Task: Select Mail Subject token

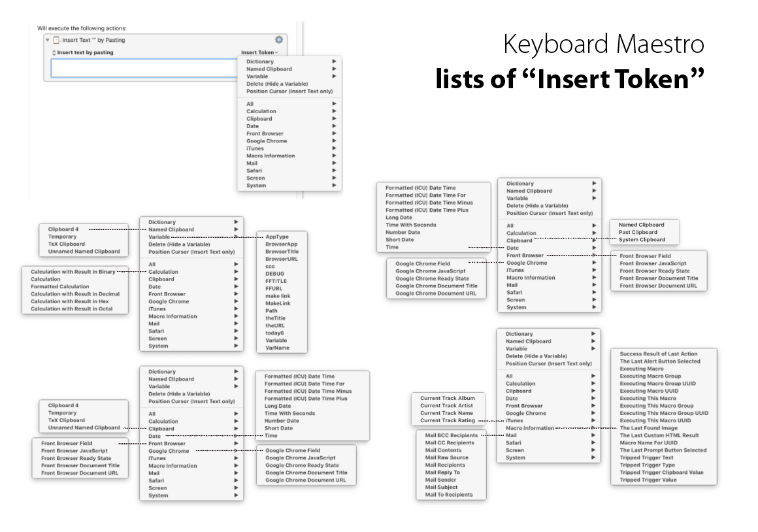Action: (x=441, y=487)
